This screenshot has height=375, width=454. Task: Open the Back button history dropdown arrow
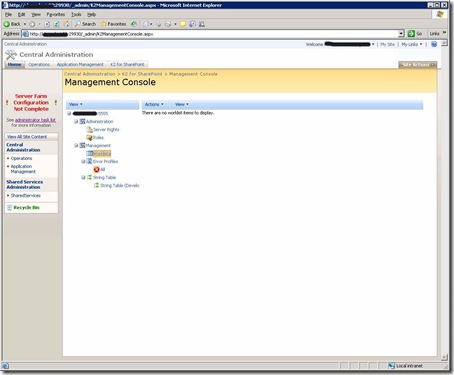pyautogui.click(x=25, y=24)
